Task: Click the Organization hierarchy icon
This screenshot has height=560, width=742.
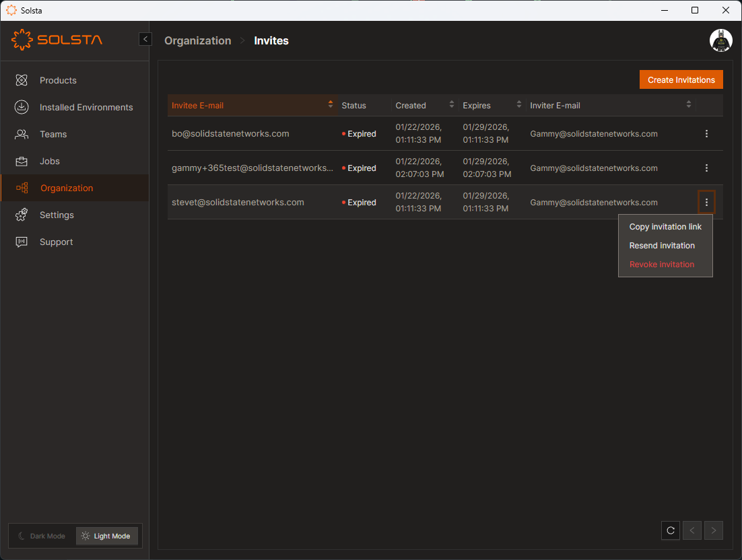Action: (22, 188)
